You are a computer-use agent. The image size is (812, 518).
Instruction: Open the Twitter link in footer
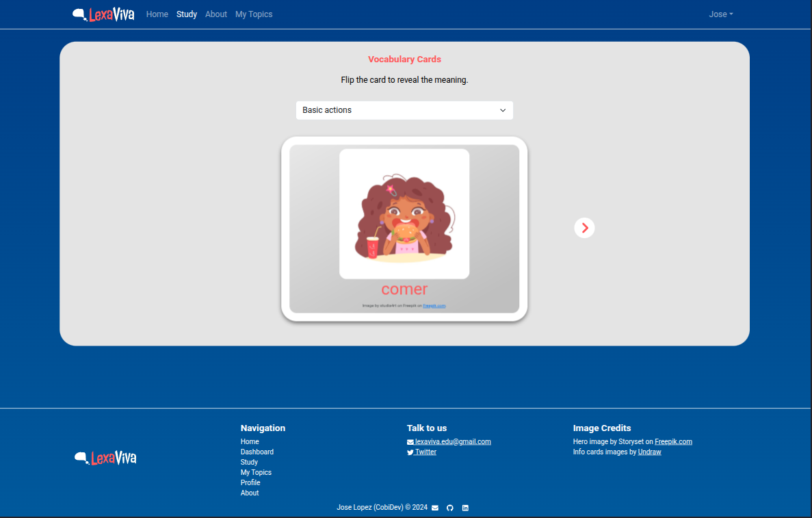click(425, 452)
